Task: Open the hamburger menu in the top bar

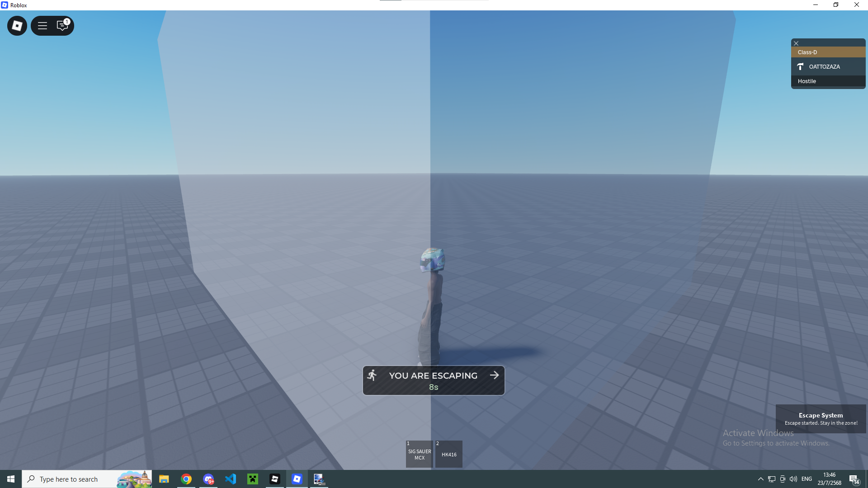Action: (x=42, y=26)
